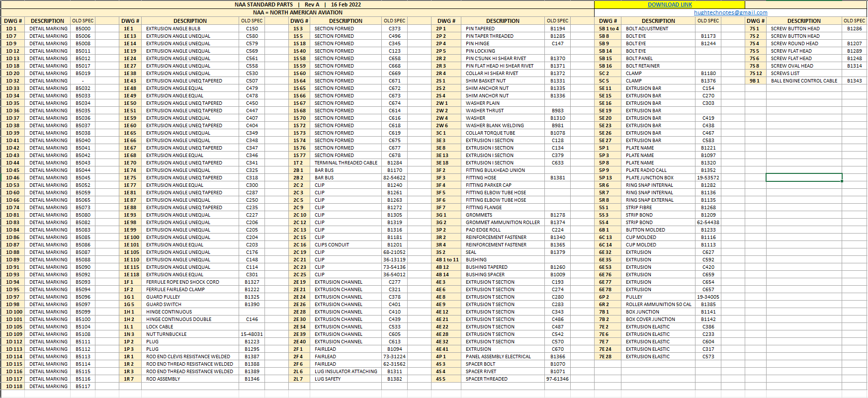Click the PANEL ASSEMBLY ELECTRICAL cell
The image size is (868, 398).
pyautogui.click(x=498, y=356)
